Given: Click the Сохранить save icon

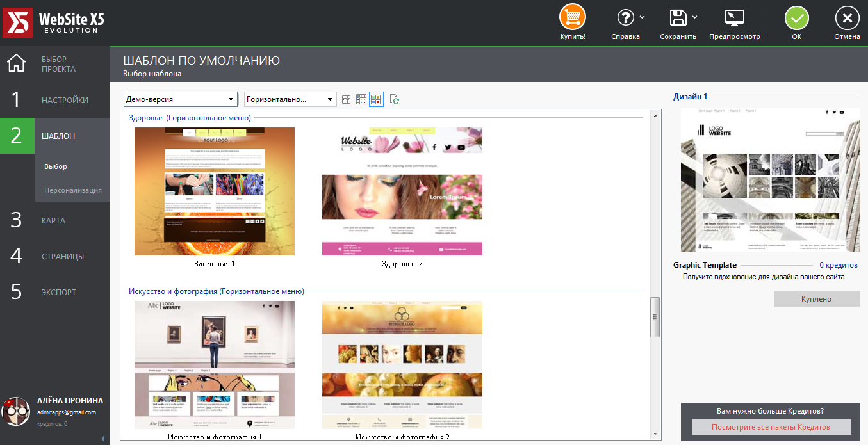Looking at the screenshot, I should click(x=676, y=17).
